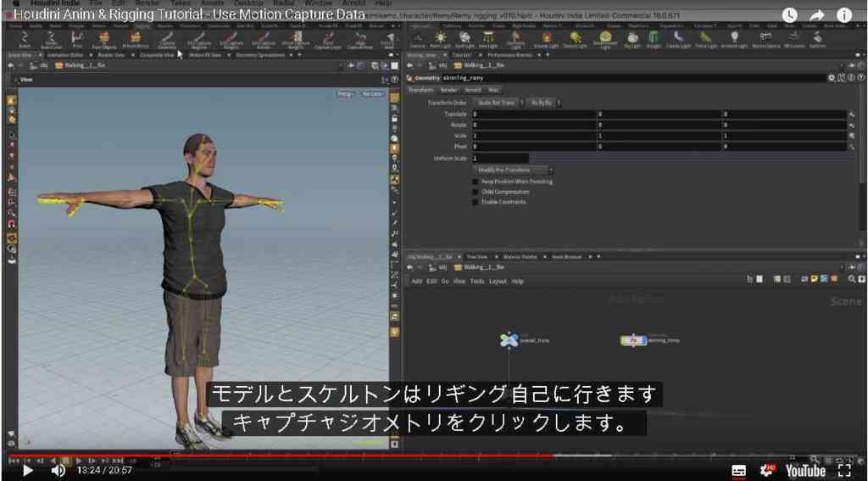The width and height of the screenshot is (868, 481).
Task: Open the Layout menu in network editor
Action: (x=498, y=282)
